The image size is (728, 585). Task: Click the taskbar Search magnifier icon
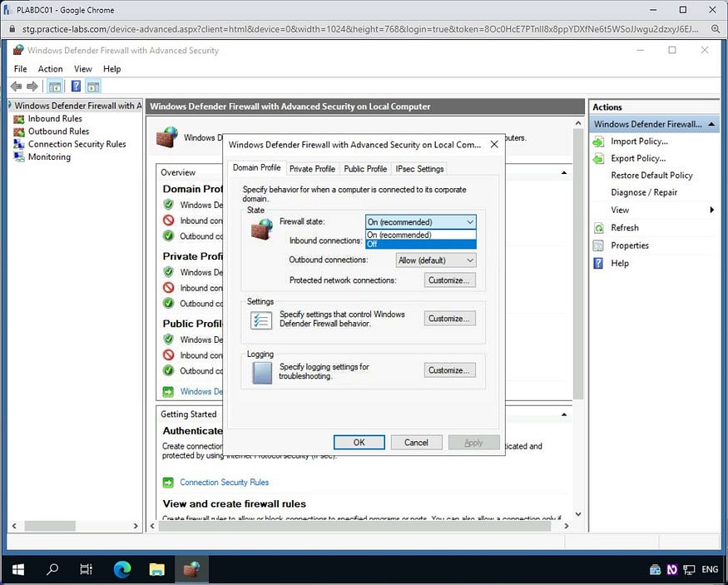52,569
